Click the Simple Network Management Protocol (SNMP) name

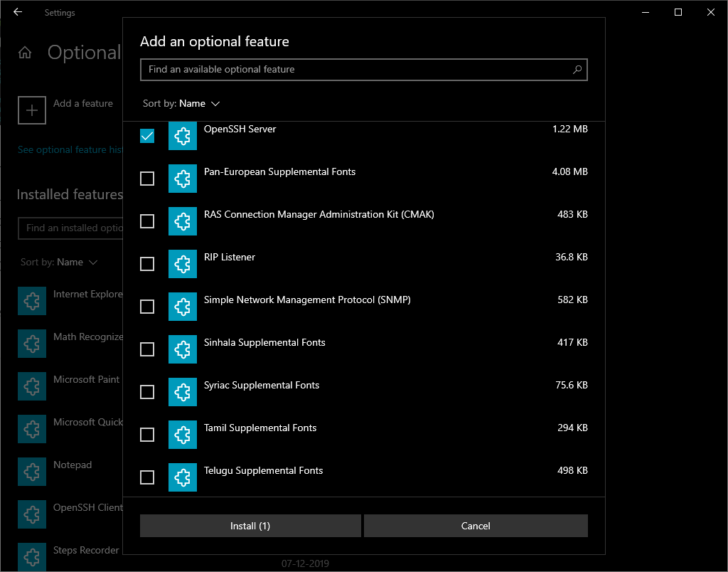(307, 300)
